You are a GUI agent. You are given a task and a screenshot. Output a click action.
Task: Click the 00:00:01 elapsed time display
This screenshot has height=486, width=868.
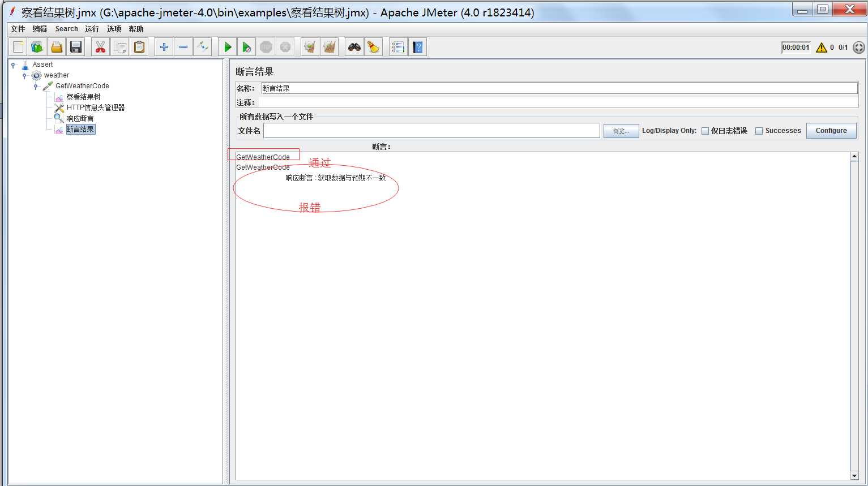click(796, 48)
